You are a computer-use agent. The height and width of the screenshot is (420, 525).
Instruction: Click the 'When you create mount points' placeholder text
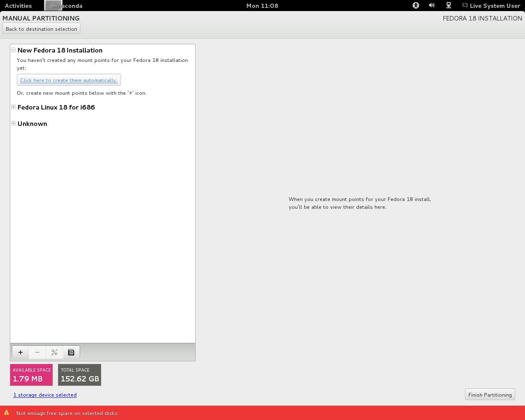(360, 203)
